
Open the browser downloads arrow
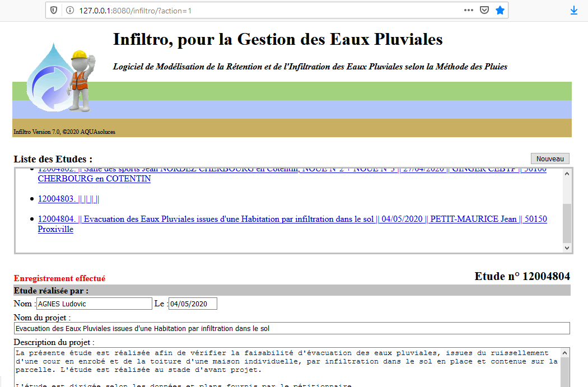(574, 11)
